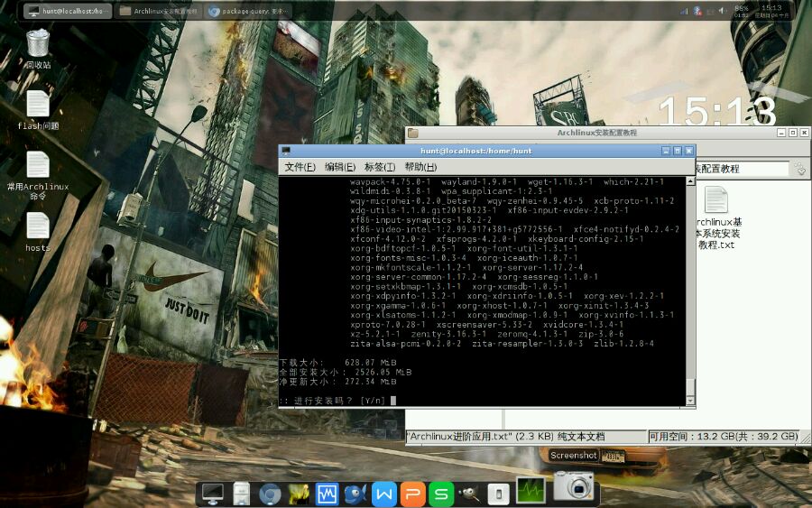This screenshot has height=508, width=812.
Task: Click the terminal scrollbar thumb
Action: point(690,386)
